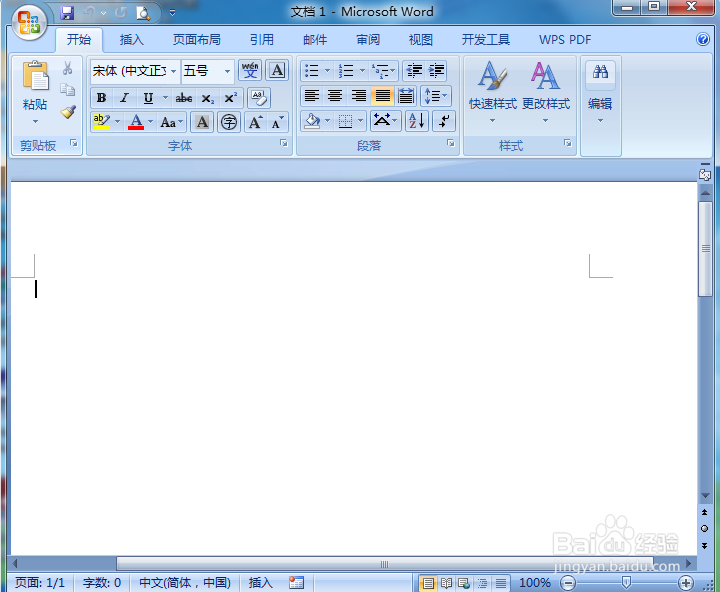
Task: Open font dialog launcher in 字体 group
Action: click(x=284, y=143)
